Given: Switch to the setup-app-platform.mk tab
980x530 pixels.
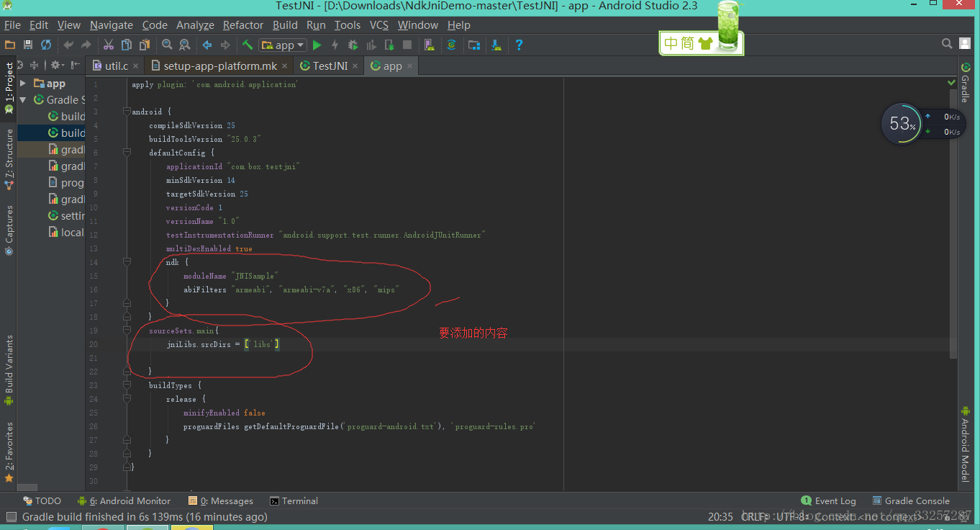Looking at the screenshot, I should coord(219,66).
